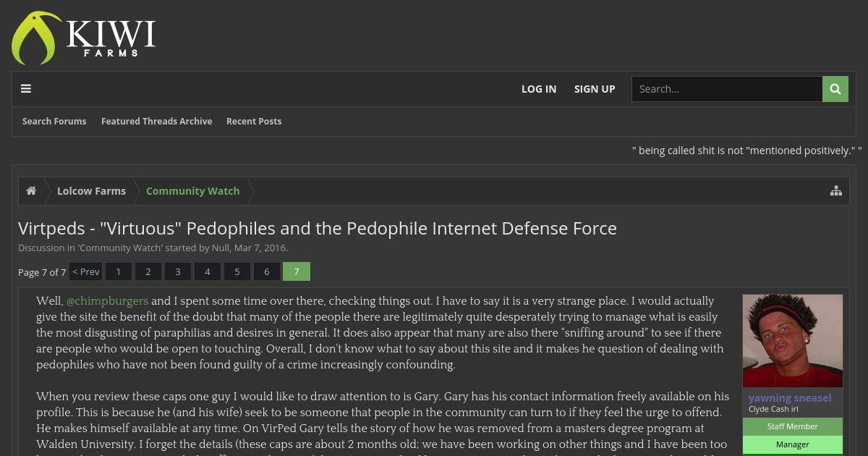Open yawning sneasel's avatar image

[793, 341]
